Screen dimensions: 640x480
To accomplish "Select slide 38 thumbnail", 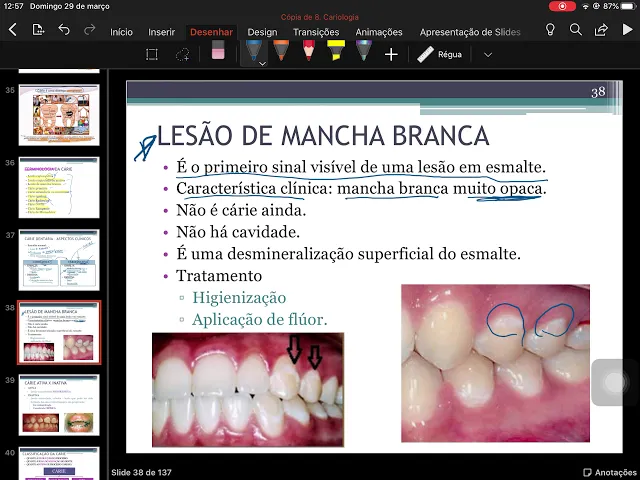I will tap(59, 332).
